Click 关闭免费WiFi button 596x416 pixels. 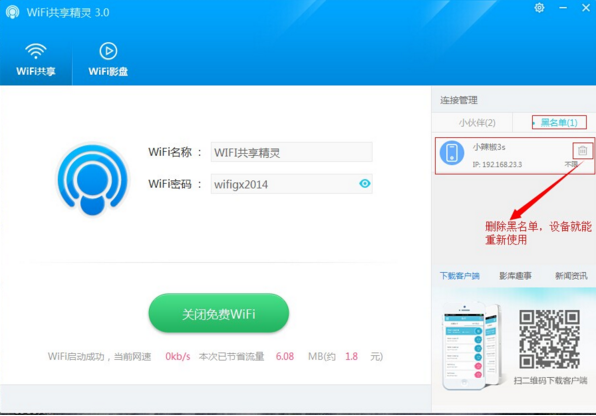(x=219, y=313)
